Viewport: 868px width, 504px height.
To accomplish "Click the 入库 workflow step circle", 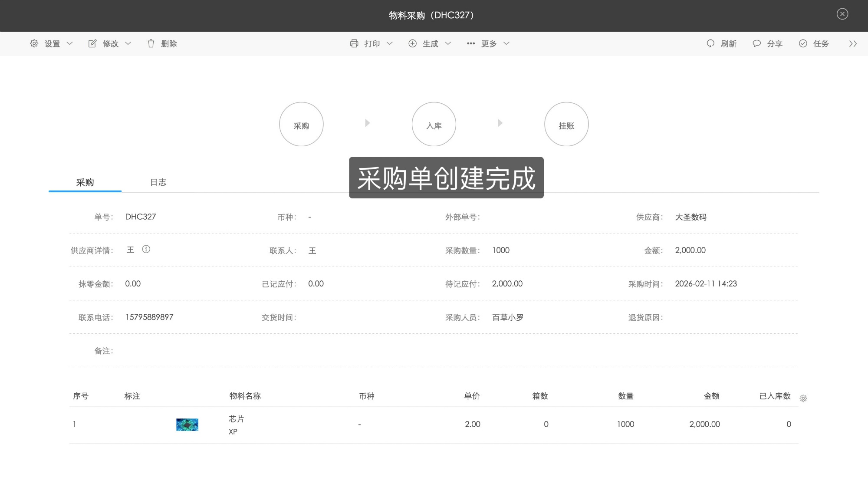I will 434,124.
